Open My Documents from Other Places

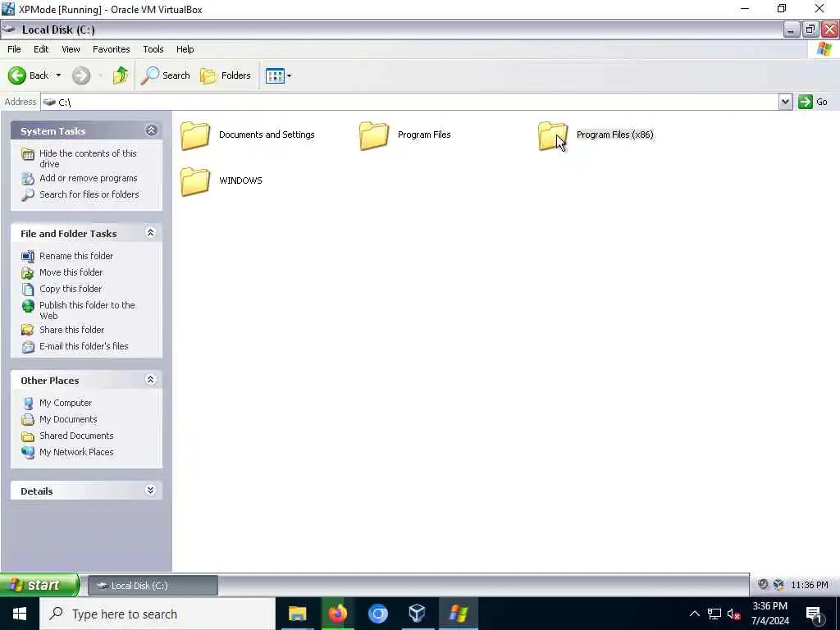(x=68, y=419)
